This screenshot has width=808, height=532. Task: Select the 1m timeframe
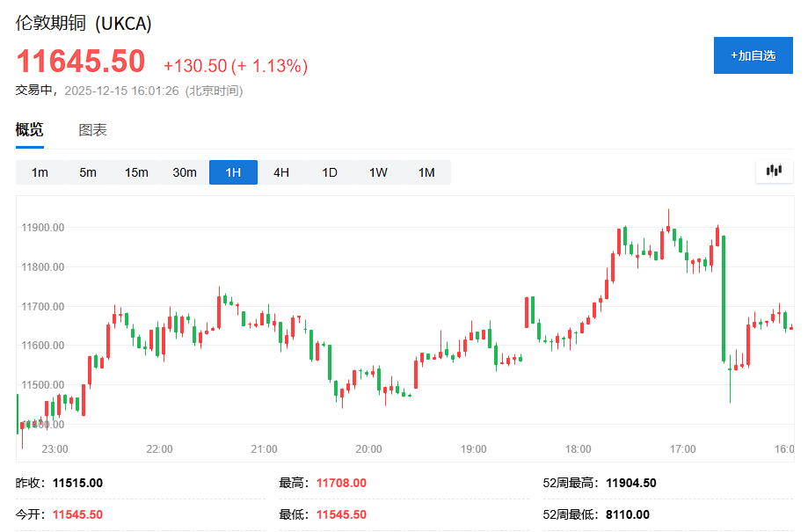coord(39,172)
